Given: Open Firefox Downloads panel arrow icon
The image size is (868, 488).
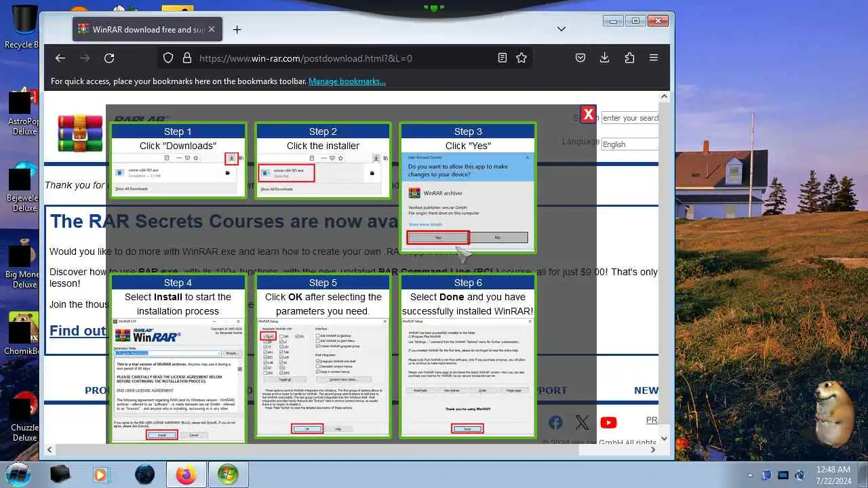Looking at the screenshot, I should click(x=605, y=58).
